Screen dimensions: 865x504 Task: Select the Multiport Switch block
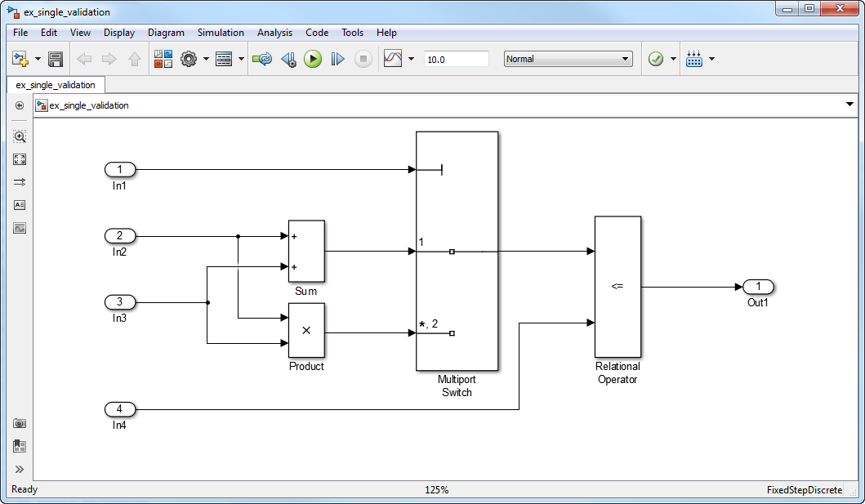tap(457, 251)
